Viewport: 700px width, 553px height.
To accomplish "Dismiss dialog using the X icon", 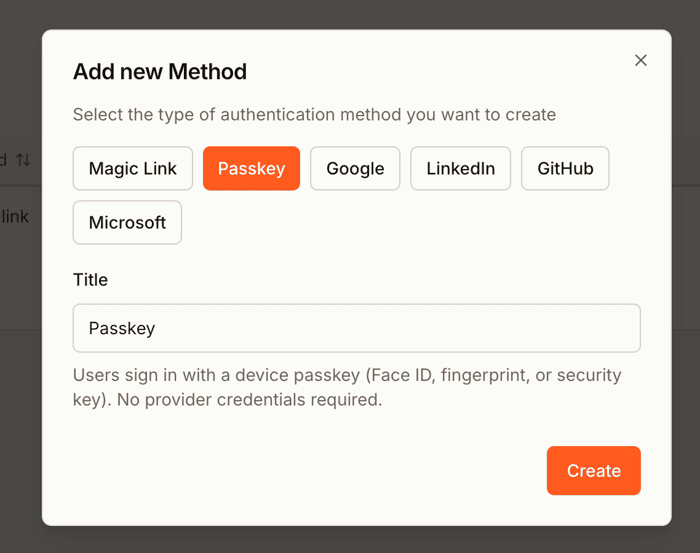I will (641, 60).
